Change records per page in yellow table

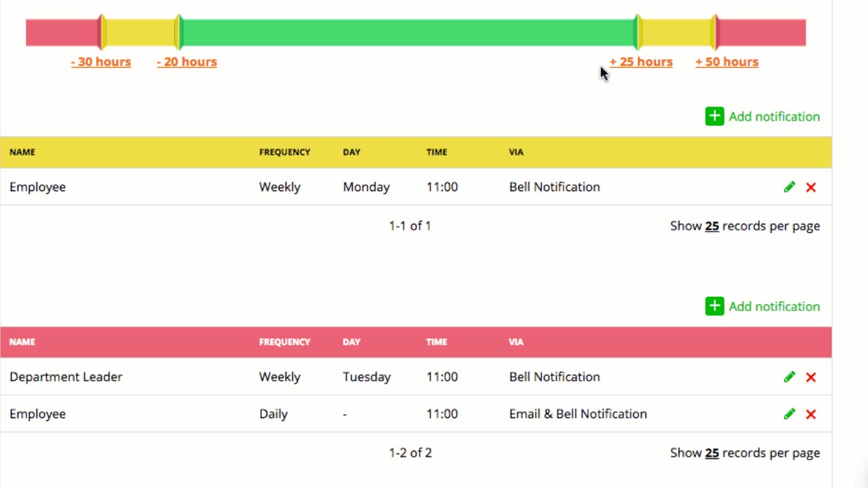(711, 226)
